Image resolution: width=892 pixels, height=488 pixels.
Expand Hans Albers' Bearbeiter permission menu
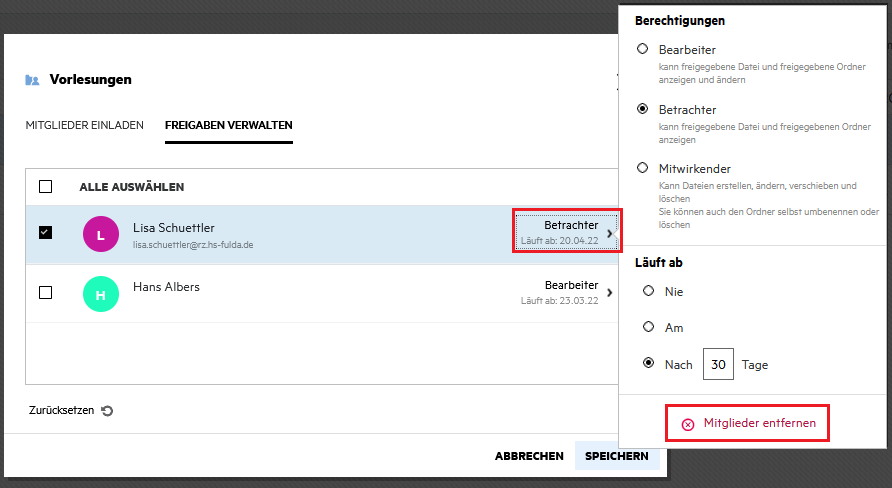567,292
